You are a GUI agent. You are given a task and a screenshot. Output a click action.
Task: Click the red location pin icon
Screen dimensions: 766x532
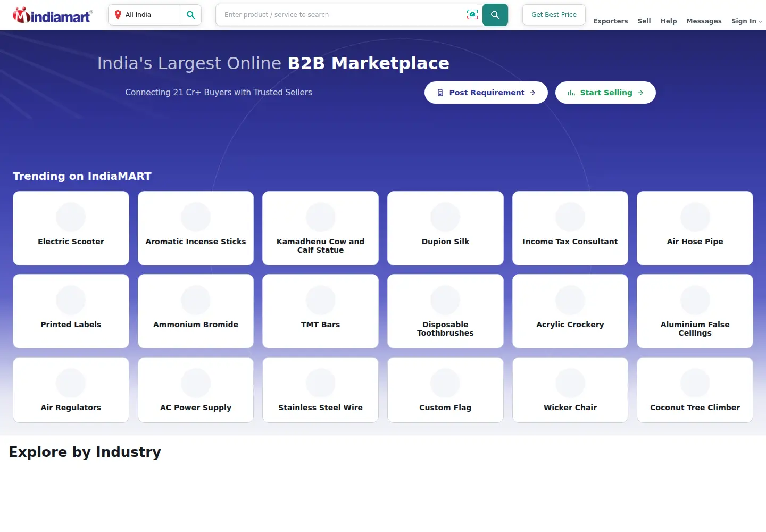tap(118, 15)
